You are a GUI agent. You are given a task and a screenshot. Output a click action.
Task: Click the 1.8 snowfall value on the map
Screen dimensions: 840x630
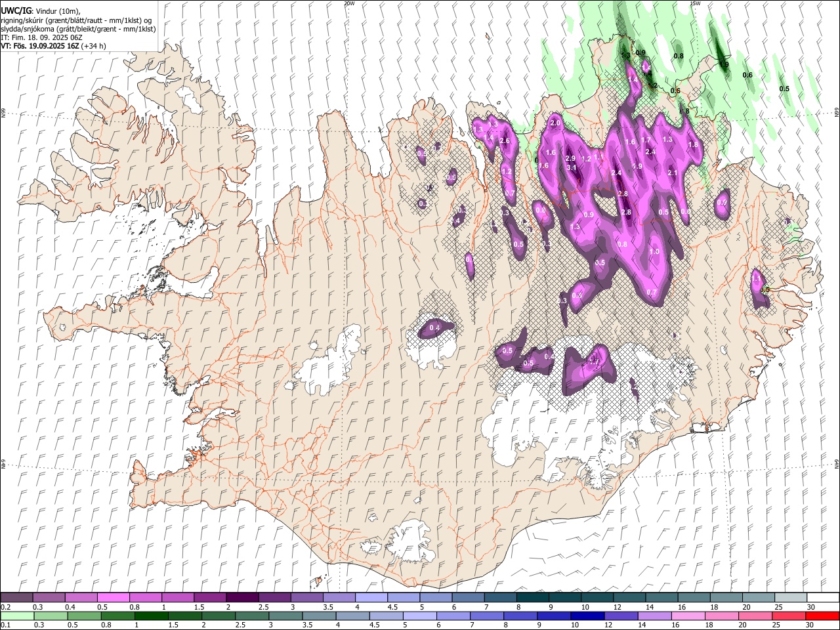point(692,145)
